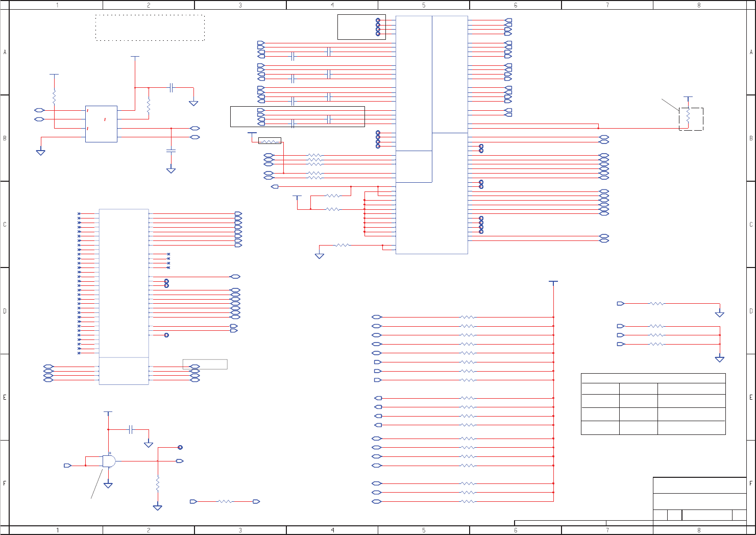Click column label 4 on the top border
Viewport: 756px width, 535px height.
[332, 5]
